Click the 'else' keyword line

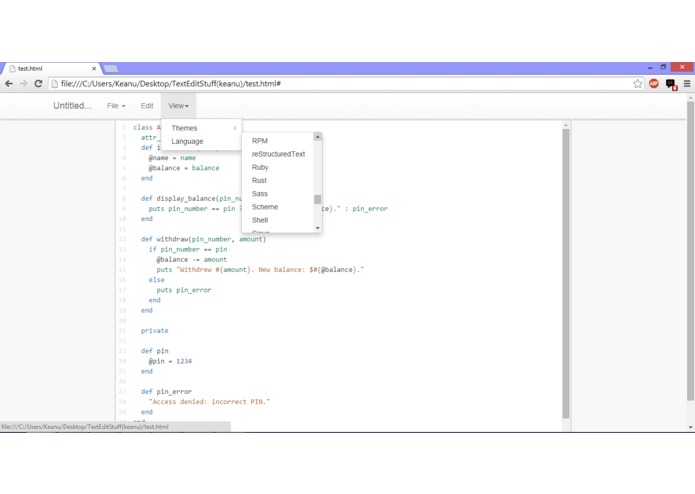tap(156, 280)
